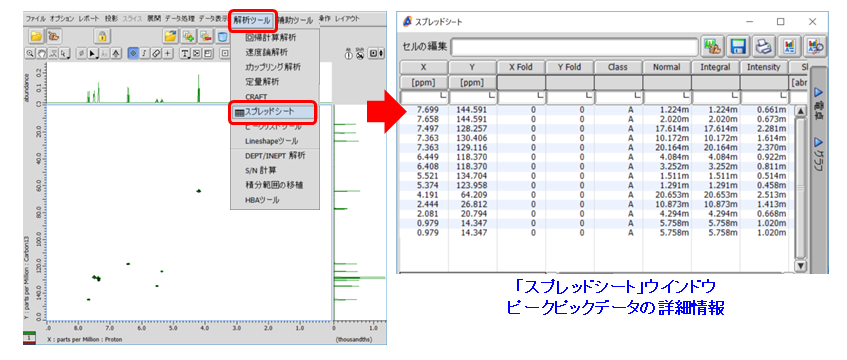Open the 解析ツール menu
The width and height of the screenshot is (847, 360).
click(x=252, y=21)
